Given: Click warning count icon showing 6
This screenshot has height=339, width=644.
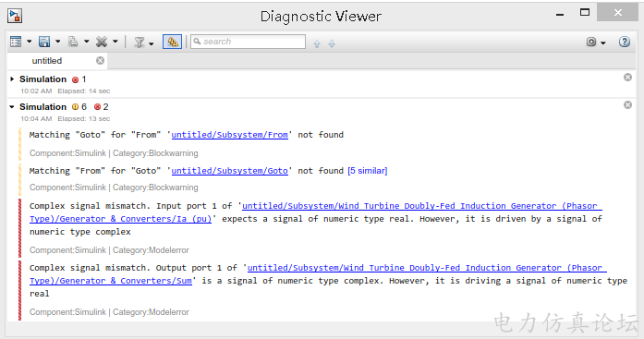Looking at the screenshot, I should [x=75, y=107].
